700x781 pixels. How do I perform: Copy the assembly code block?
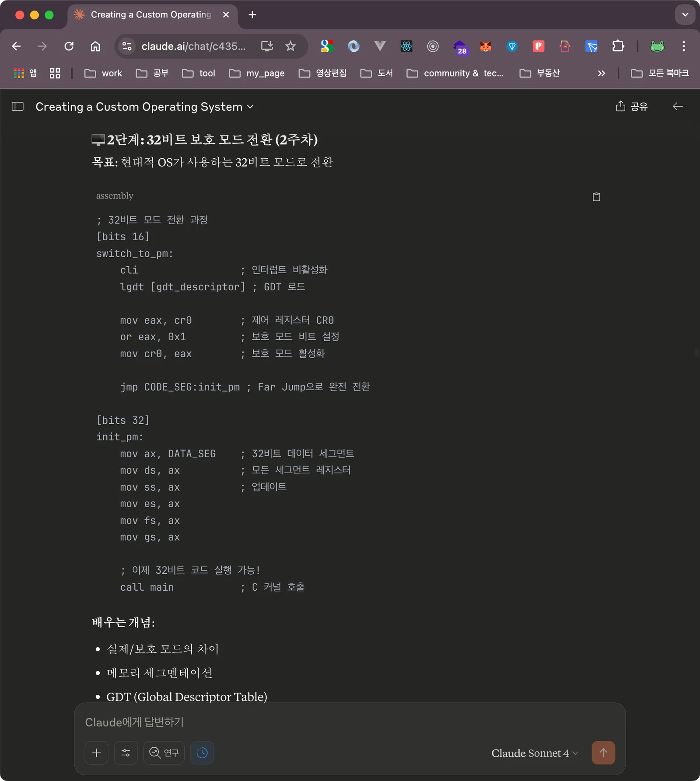click(596, 197)
